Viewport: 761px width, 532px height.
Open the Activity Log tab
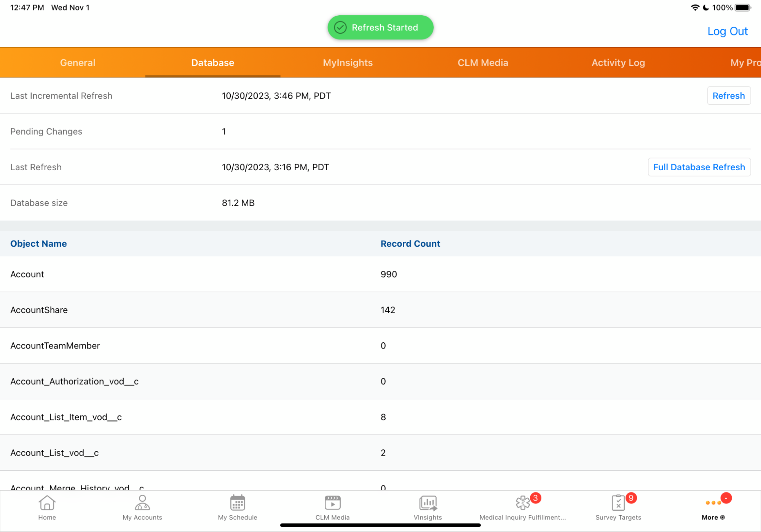[618, 63]
